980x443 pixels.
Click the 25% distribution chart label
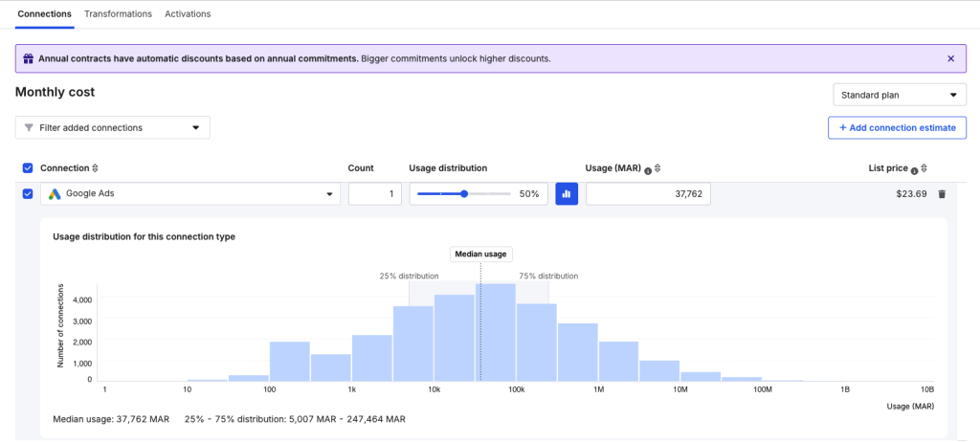click(x=409, y=276)
